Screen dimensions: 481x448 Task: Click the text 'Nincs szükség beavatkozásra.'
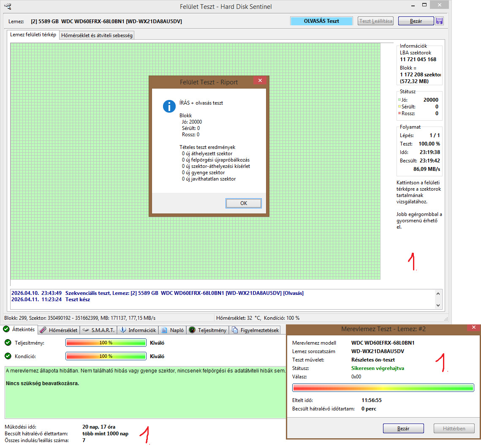(x=42, y=383)
